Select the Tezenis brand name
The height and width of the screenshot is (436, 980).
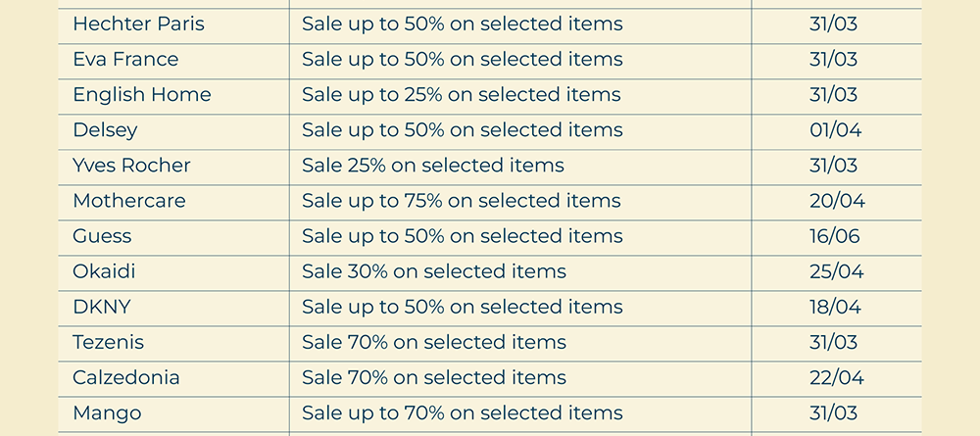pyautogui.click(x=109, y=342)
